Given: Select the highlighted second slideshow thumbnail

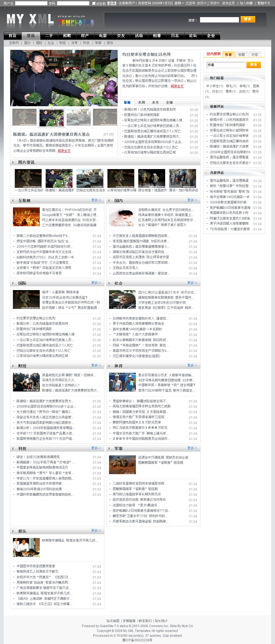Looking at the screenshot, I should tap(52, 117).
